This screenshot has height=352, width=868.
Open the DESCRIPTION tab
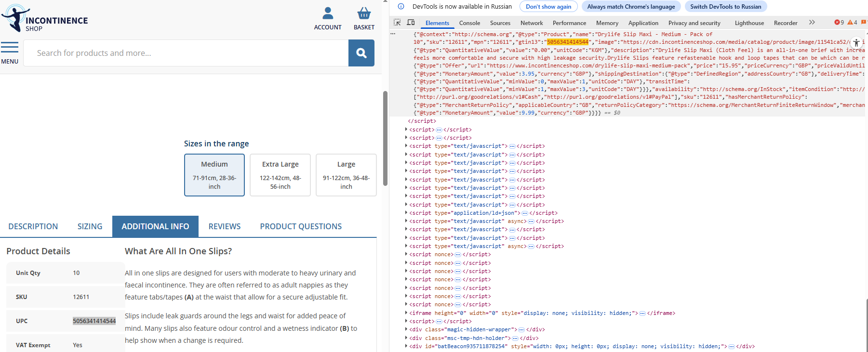(x=33, y=226)
